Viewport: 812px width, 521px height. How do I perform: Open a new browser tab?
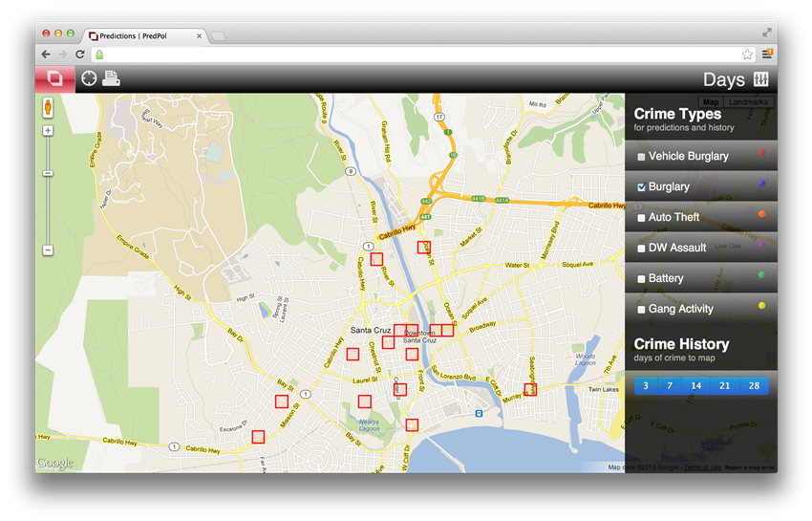[x=218, y=36]
